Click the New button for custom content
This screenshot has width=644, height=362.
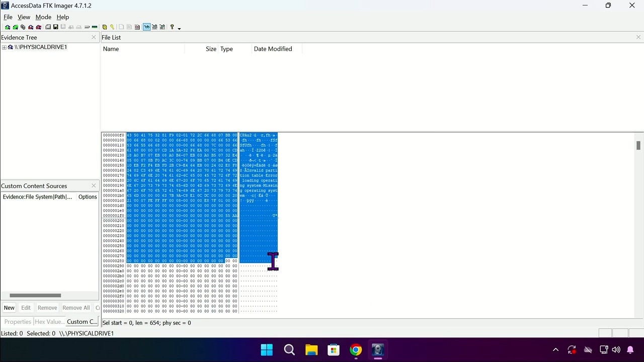pos(9,307)
